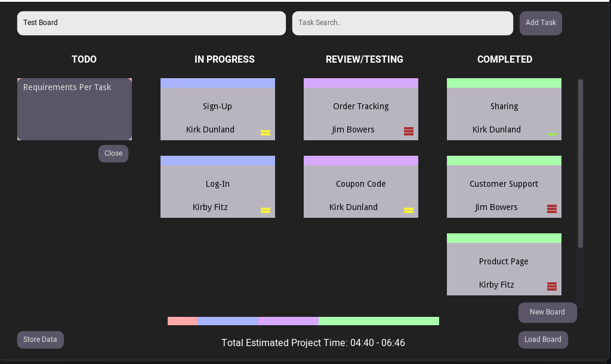The height and width of the screenshot is (364, 611).
Task: Click the REVIEW/TESTING column heading
Action: coord(365,59)
